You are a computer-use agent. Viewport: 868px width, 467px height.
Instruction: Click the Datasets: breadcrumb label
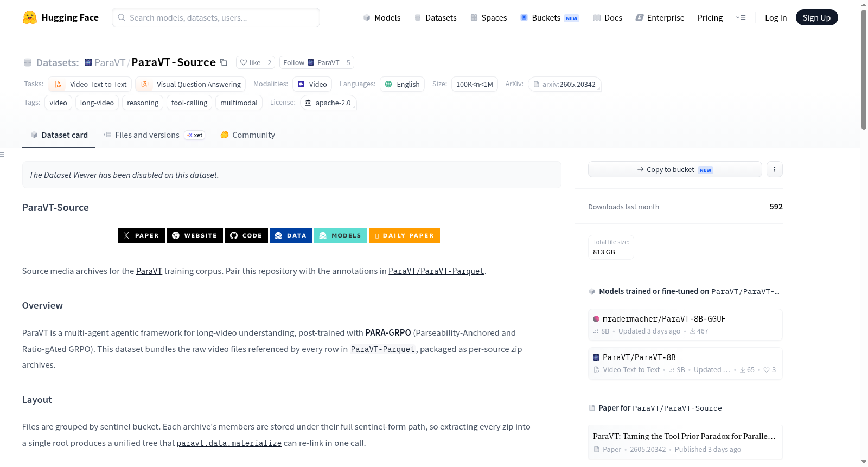(x=58, y=62)
